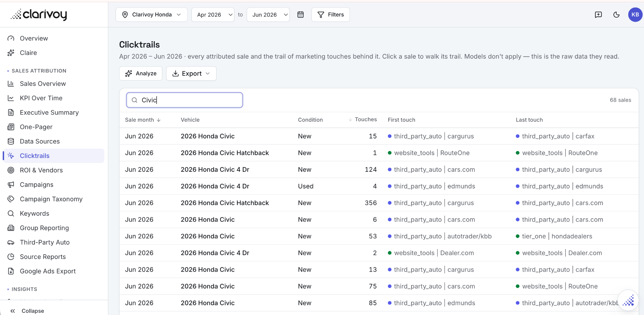
Task: Sort by Sale month column
Action: 143,120
